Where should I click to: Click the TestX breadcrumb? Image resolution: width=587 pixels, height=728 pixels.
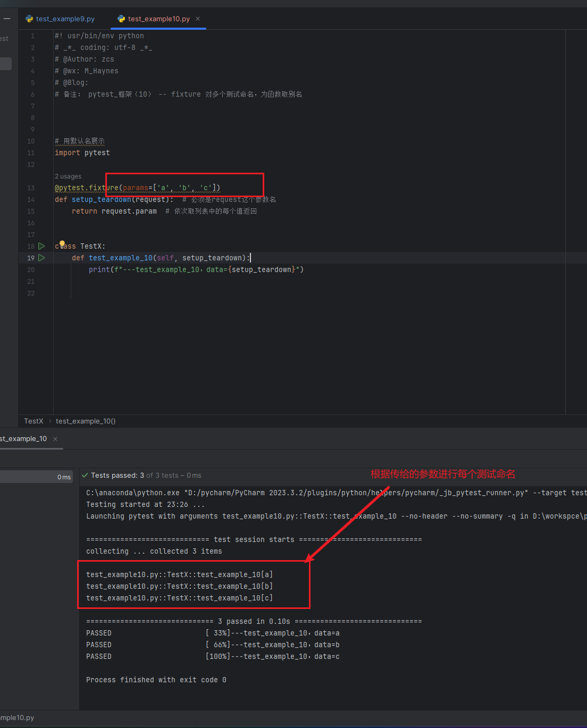[33, 421]
